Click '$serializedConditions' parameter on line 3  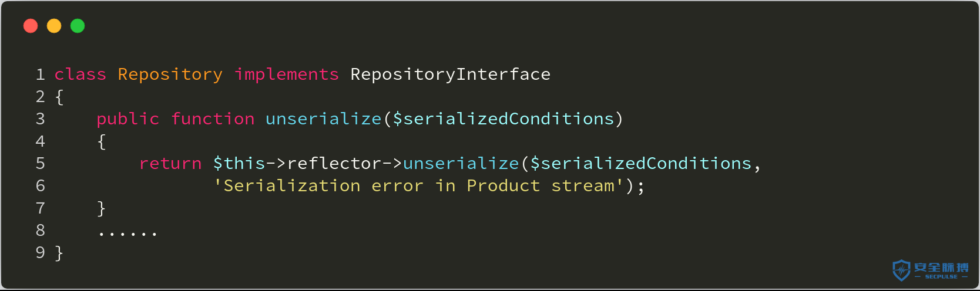point(504,119)
